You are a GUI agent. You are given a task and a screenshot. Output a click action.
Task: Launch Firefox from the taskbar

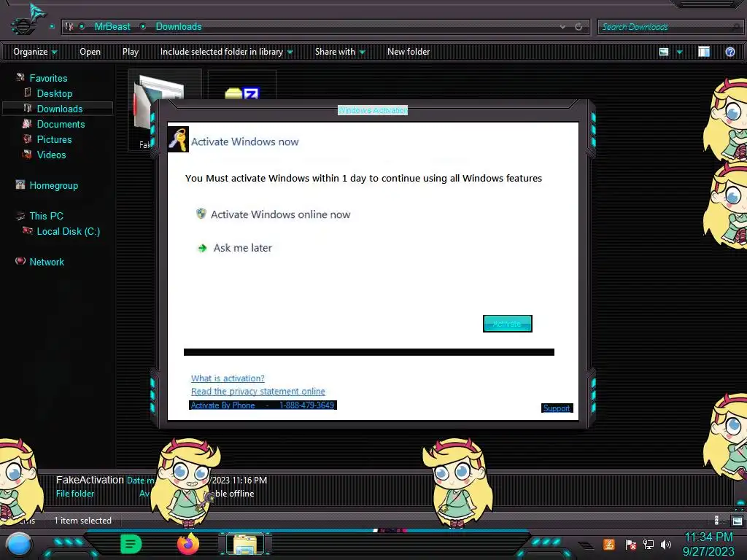188,544
